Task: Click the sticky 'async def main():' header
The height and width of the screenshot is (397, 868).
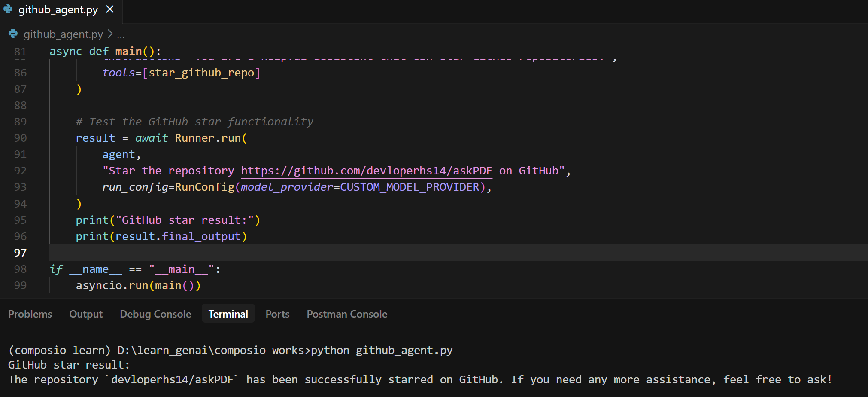Action: pos(105,52)
